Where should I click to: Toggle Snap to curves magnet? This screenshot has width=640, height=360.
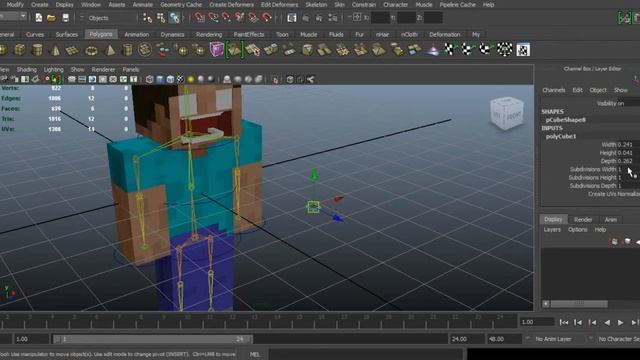[x=213, y=18]
